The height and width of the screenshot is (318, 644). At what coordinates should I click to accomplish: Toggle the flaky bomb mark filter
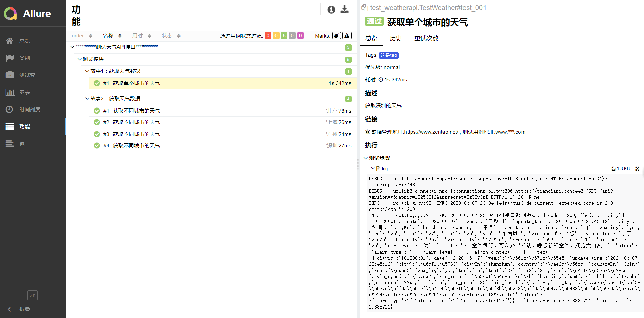click(x=336, y=36)
